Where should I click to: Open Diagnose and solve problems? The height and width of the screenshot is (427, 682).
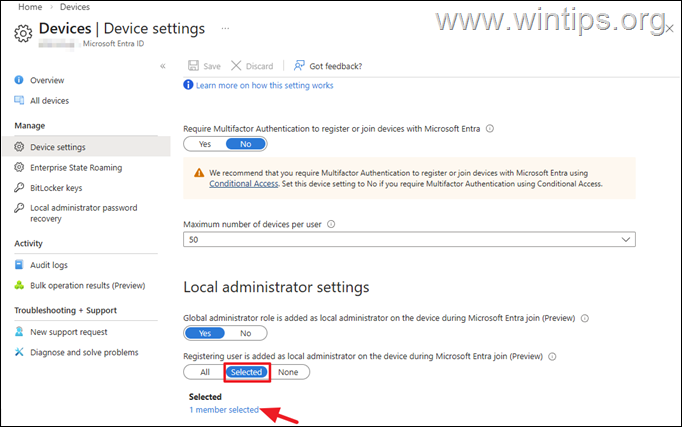84,353
